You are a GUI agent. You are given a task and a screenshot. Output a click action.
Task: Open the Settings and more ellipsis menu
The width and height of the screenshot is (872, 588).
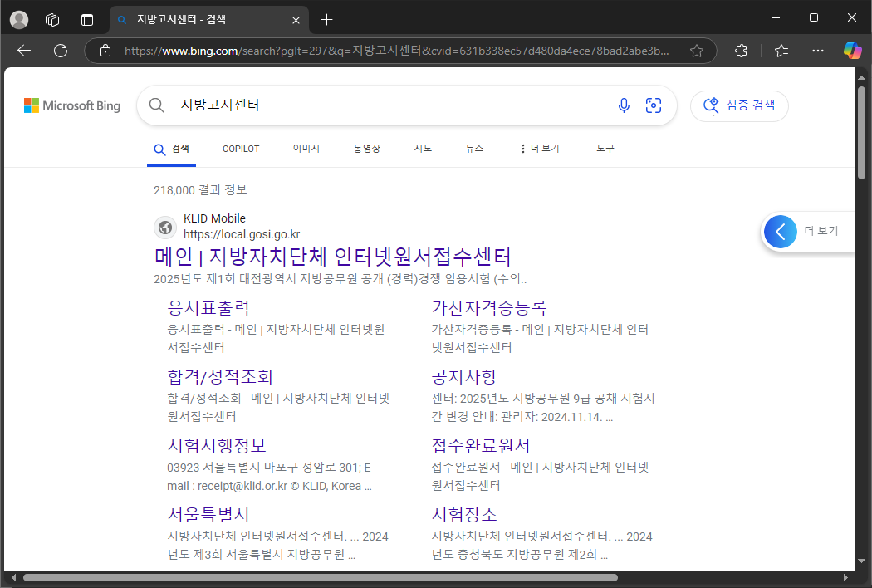point(817,51)
